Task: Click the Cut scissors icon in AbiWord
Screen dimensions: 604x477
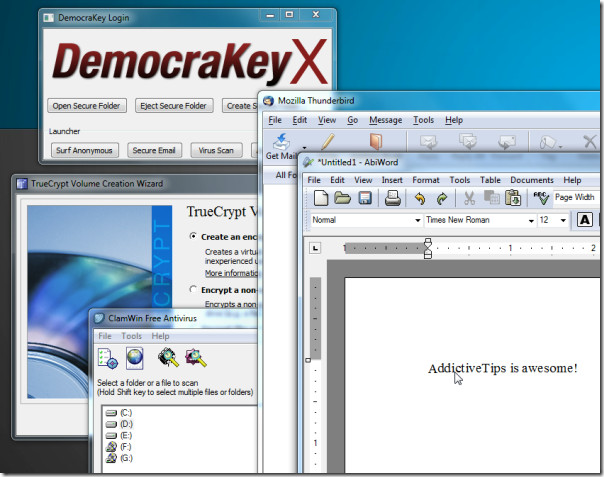Action: (469, 198)
